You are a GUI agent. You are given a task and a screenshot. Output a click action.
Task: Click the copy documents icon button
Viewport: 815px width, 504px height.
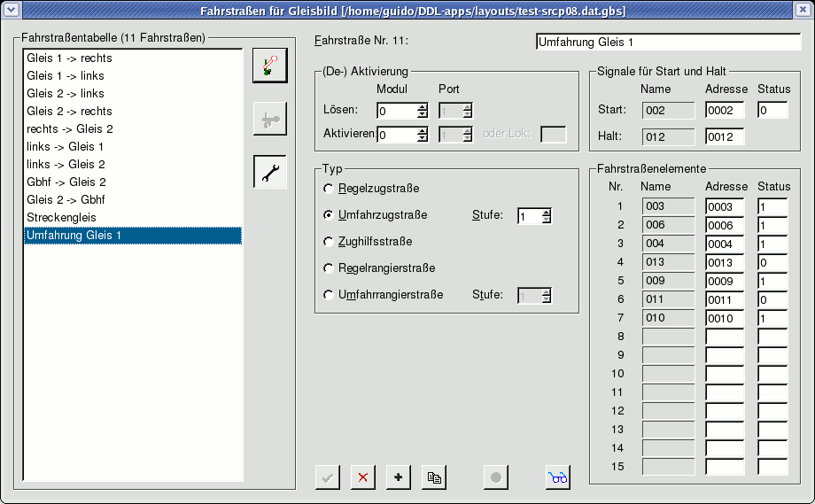(x=433, y=477)
